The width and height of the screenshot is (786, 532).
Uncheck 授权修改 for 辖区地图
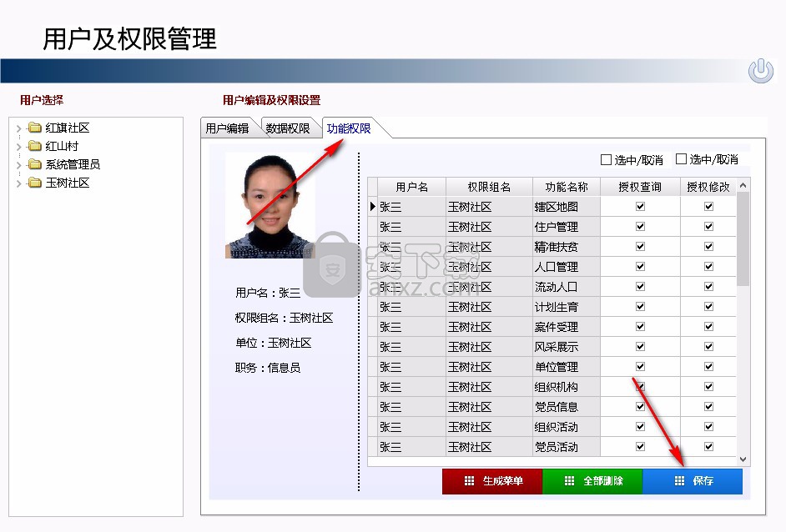pyautogui.click(x=708, y=207)
